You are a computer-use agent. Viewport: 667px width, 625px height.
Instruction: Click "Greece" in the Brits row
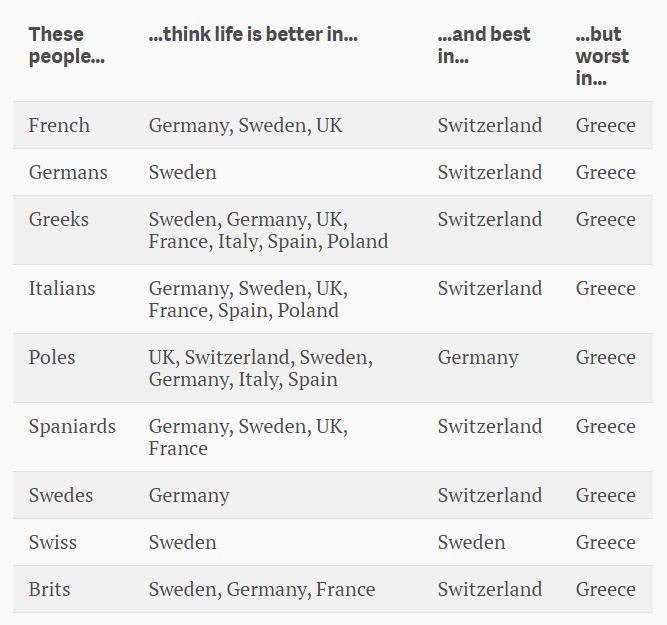pyautogui.click(x=605, y=589)
